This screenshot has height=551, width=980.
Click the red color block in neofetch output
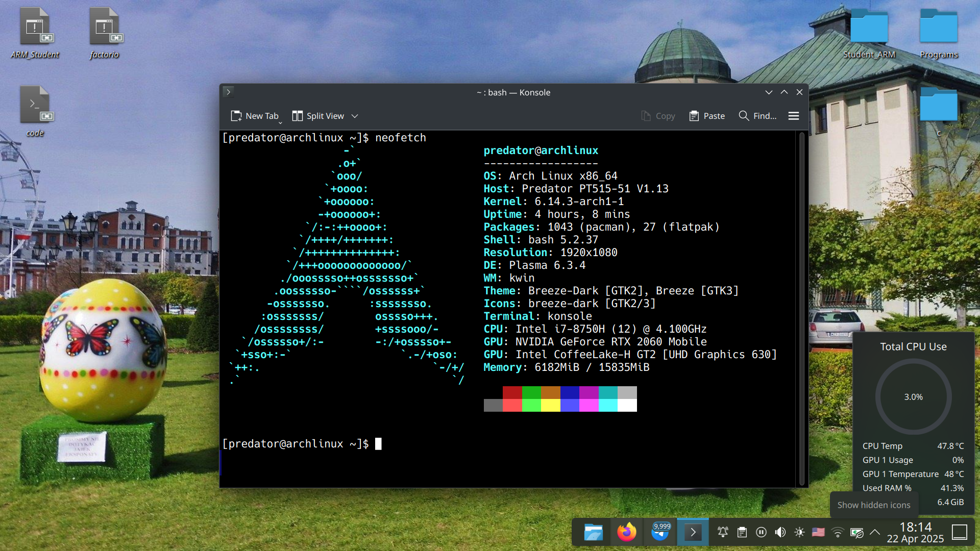pos(512,392)
